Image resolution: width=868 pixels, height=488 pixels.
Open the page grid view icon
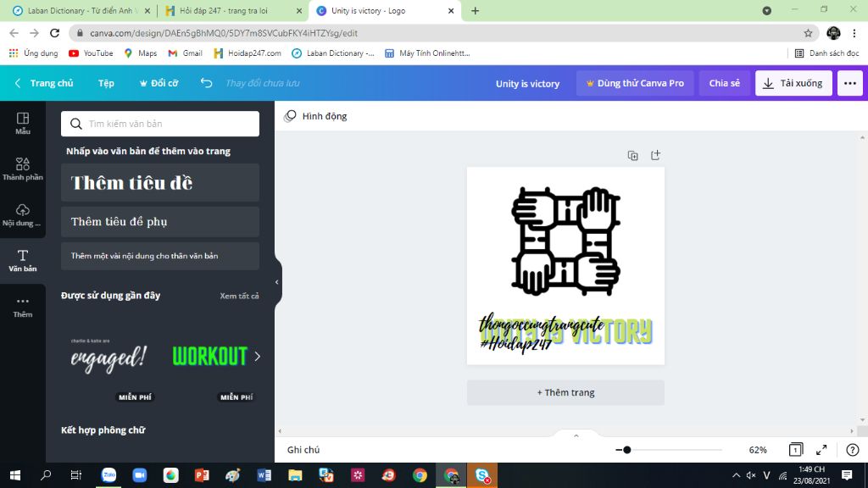pos(795,450)
